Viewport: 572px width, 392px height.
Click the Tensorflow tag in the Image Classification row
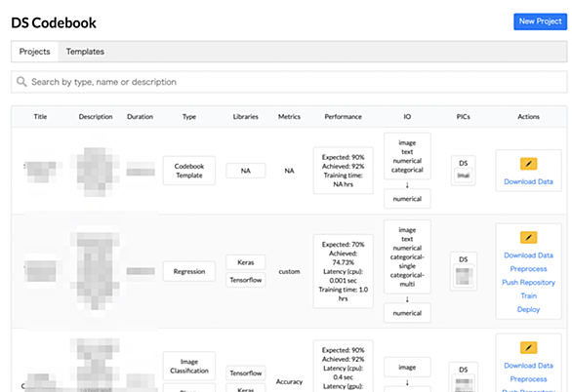pyautogui.click(x=246, y=373)
